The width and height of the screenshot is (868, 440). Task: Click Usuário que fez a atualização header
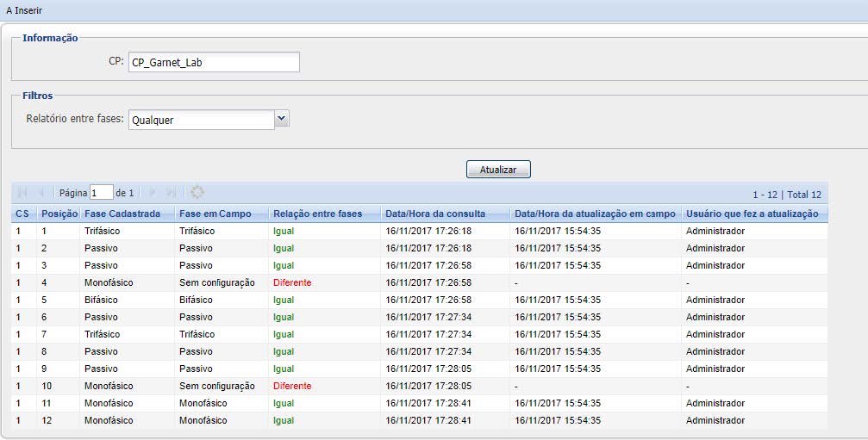point(752,214)
